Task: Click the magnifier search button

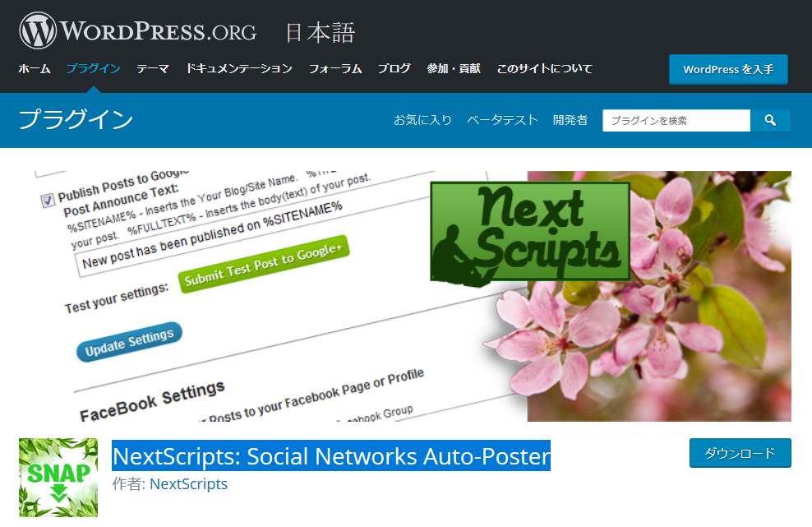Action: pyautogui.click(x=770, y=120)
